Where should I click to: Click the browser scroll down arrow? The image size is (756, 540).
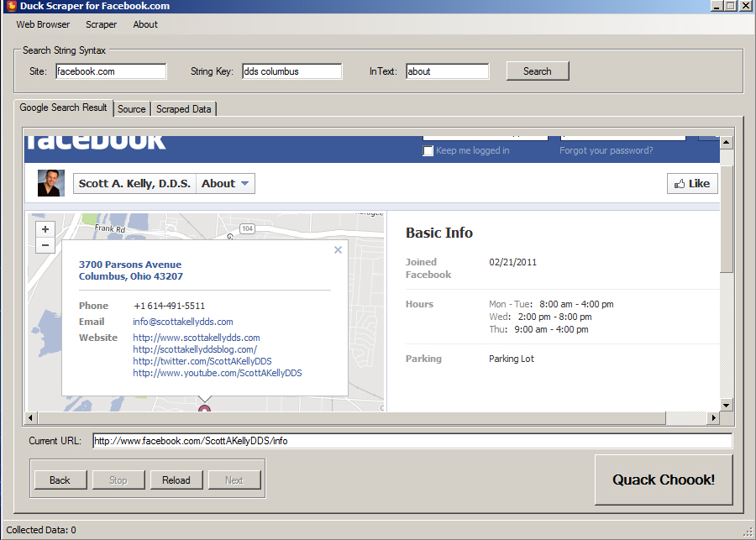click(726, 405)
